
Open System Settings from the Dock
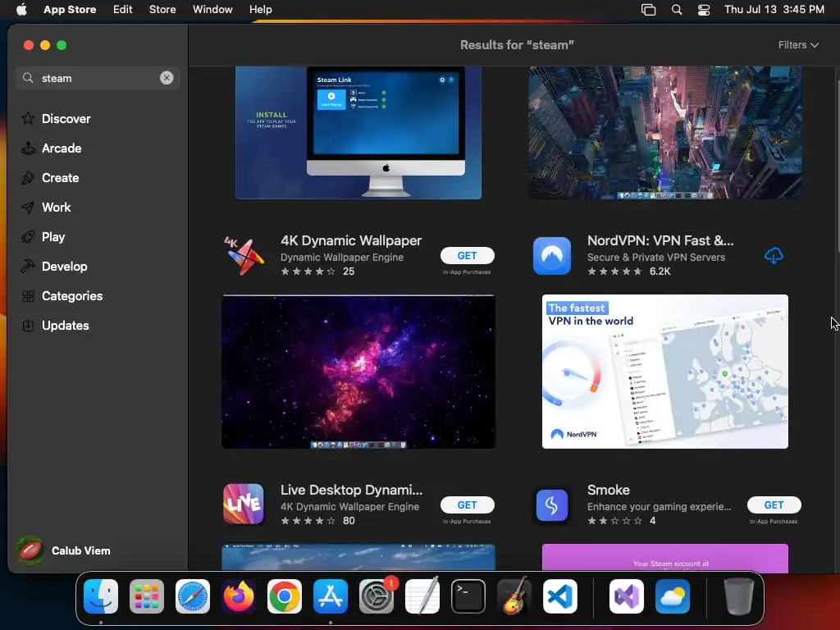click(377, 596)
